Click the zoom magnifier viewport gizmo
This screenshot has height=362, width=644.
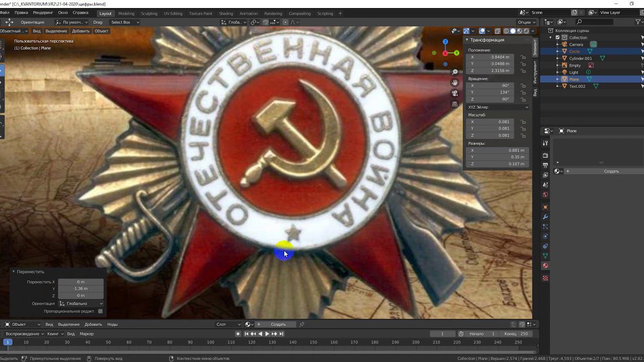tap(455, 72)
